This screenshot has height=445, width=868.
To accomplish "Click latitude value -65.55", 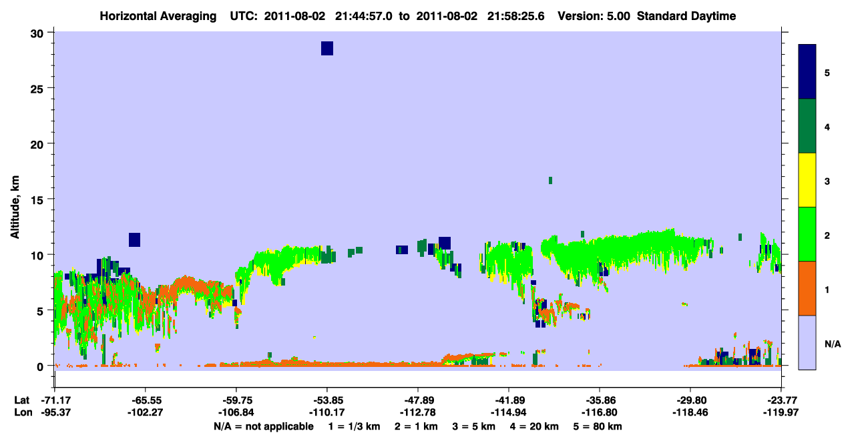I will pos(145,400).
